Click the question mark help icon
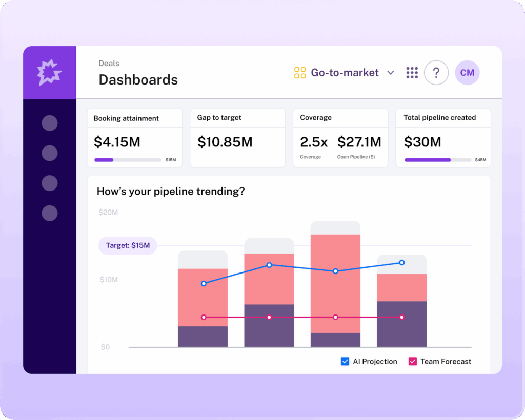 coord(436,73)
